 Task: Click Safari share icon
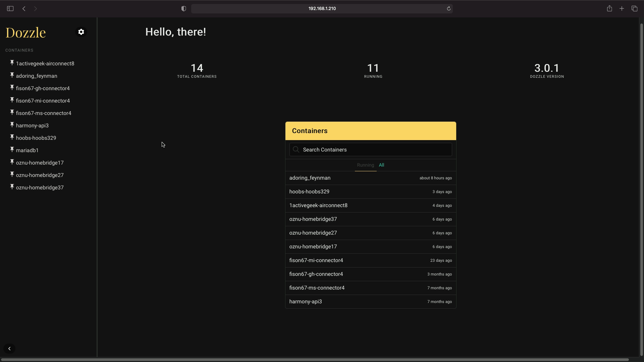[x=609, y=8]
